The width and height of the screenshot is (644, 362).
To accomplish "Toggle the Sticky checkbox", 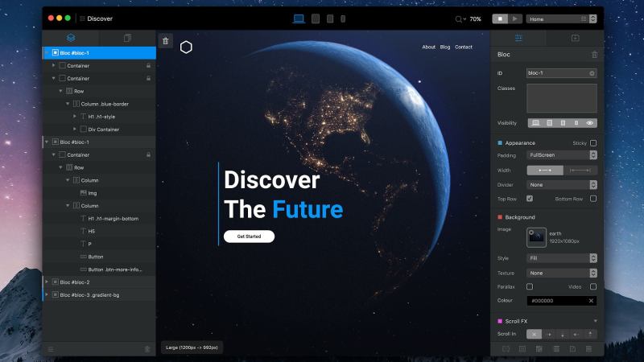I will click(x=593, y=143).
